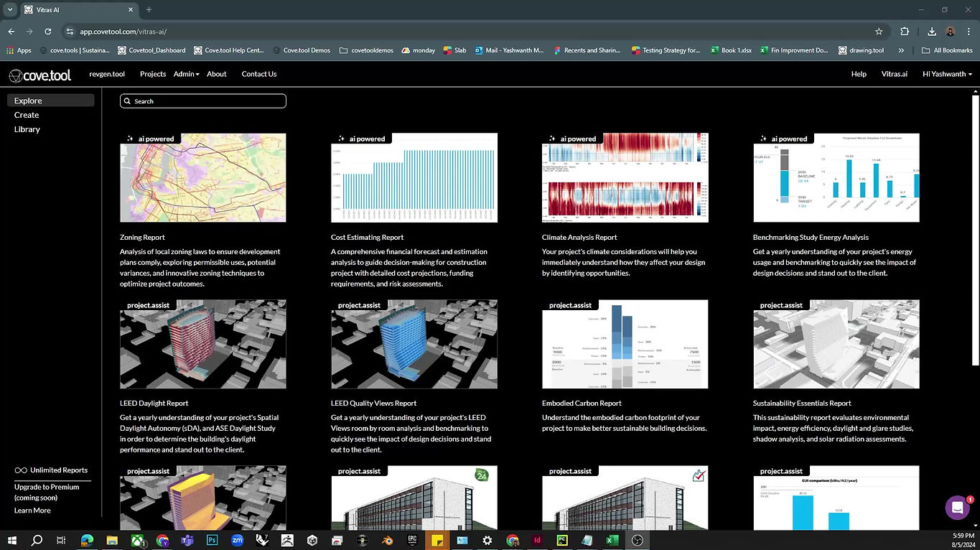Click the browser address bar URL
This screenshot has width=980, height=550.
click(x=123, y=32)
